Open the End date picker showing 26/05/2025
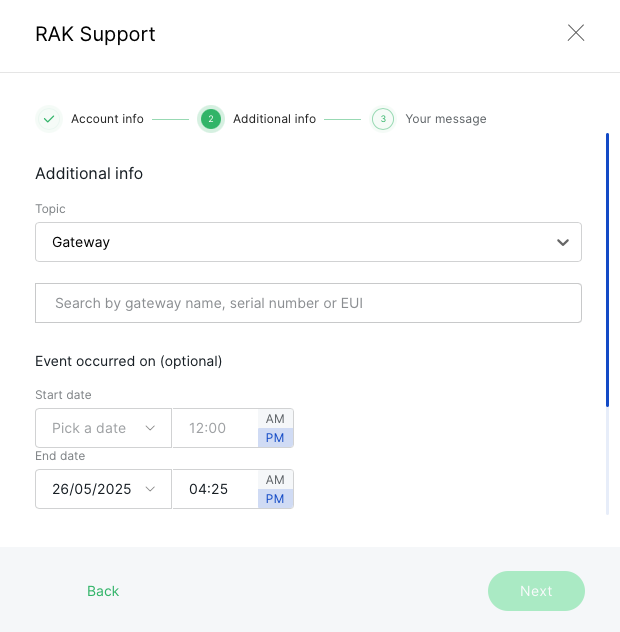 click(104, 489)
